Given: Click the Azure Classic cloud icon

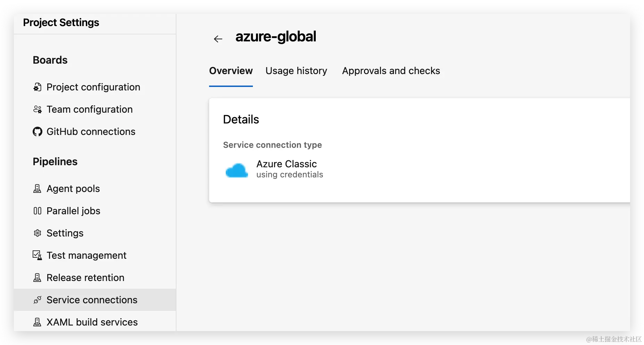Looking at the screenshot, I should (237, 170).
